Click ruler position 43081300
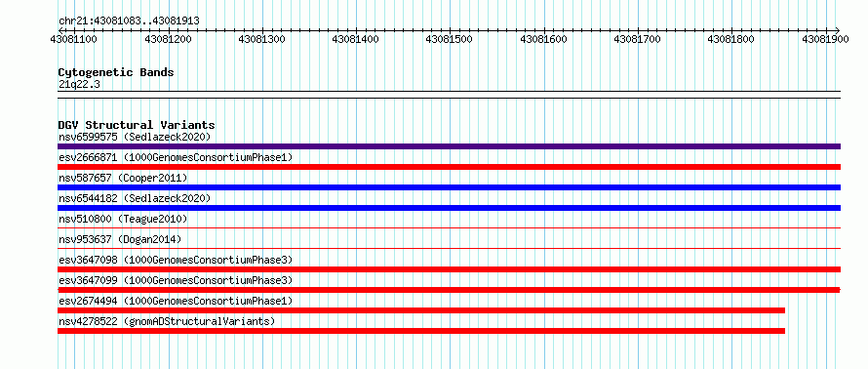 tap(261, 39)
